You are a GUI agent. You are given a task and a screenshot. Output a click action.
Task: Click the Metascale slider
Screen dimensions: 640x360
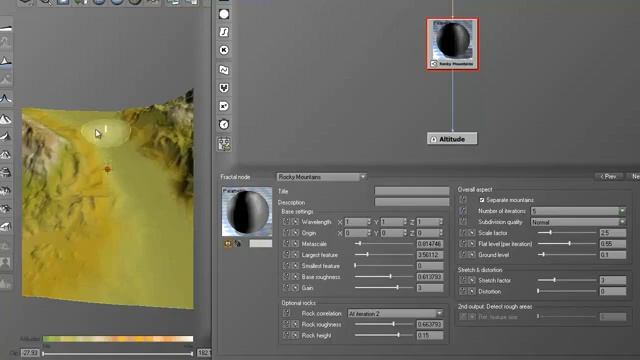coord(384,244)
